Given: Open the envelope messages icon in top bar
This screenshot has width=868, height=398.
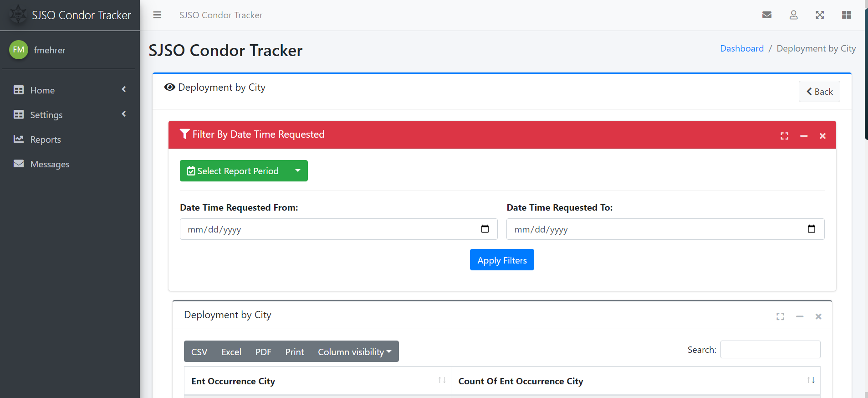Looking at the screenshot, I should coord(767,15).
